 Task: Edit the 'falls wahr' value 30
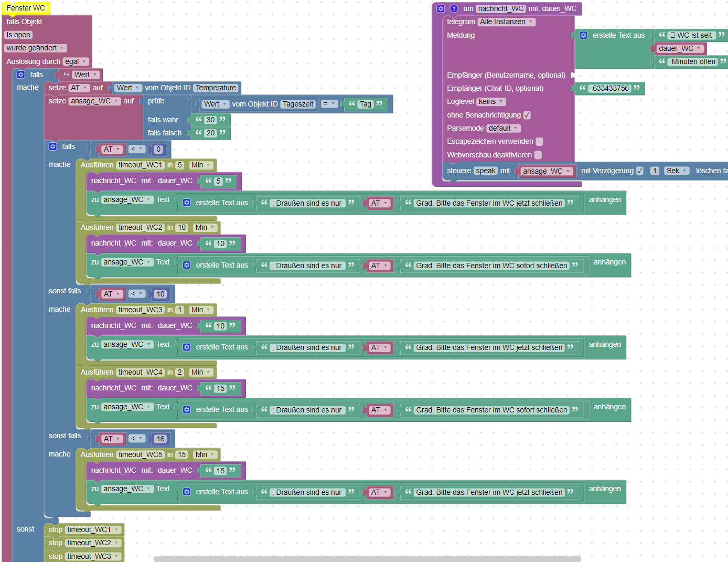point(210,120)
